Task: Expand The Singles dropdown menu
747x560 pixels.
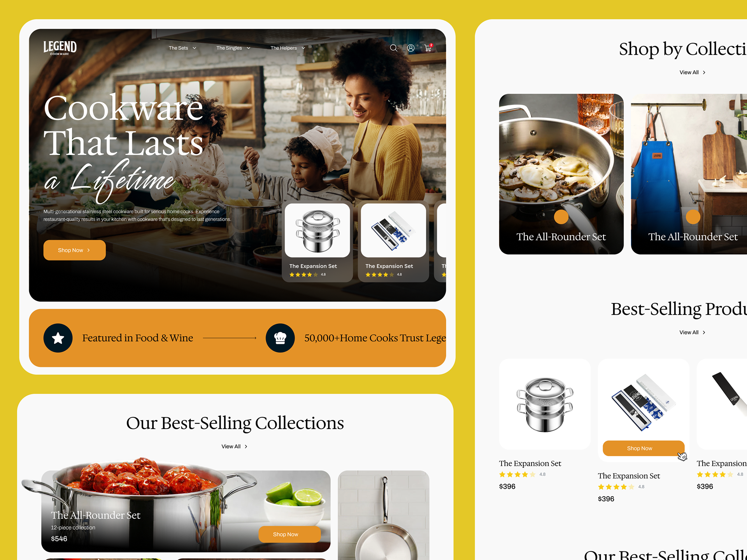Action: (233, 48)
